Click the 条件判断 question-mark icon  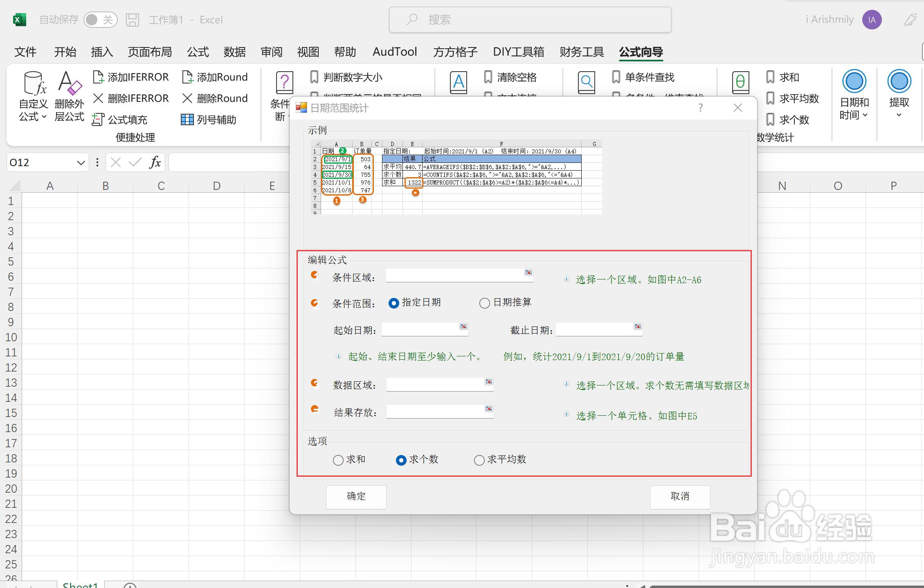[x=284, y=82]
